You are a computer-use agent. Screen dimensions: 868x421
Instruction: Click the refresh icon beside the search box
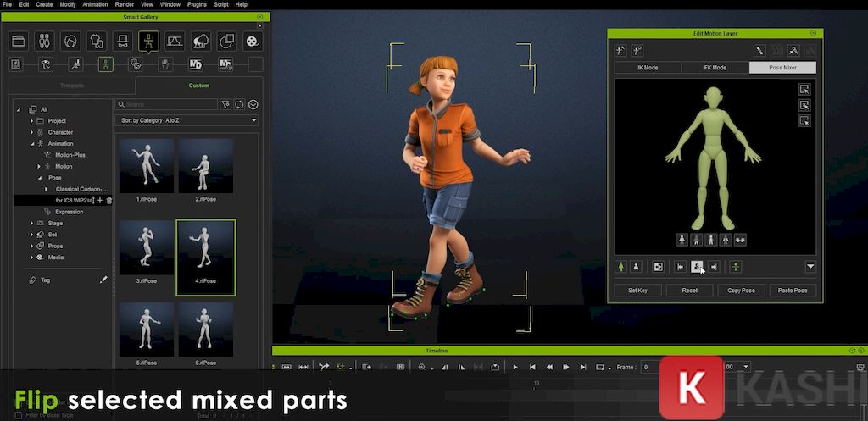[x=239, y=104]
